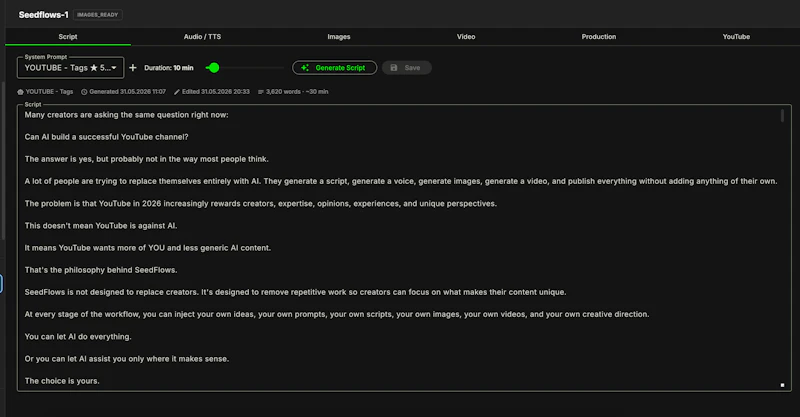Open the Script tab
The height and width of the screenshot is (417, 800).
tap(68, 37)
